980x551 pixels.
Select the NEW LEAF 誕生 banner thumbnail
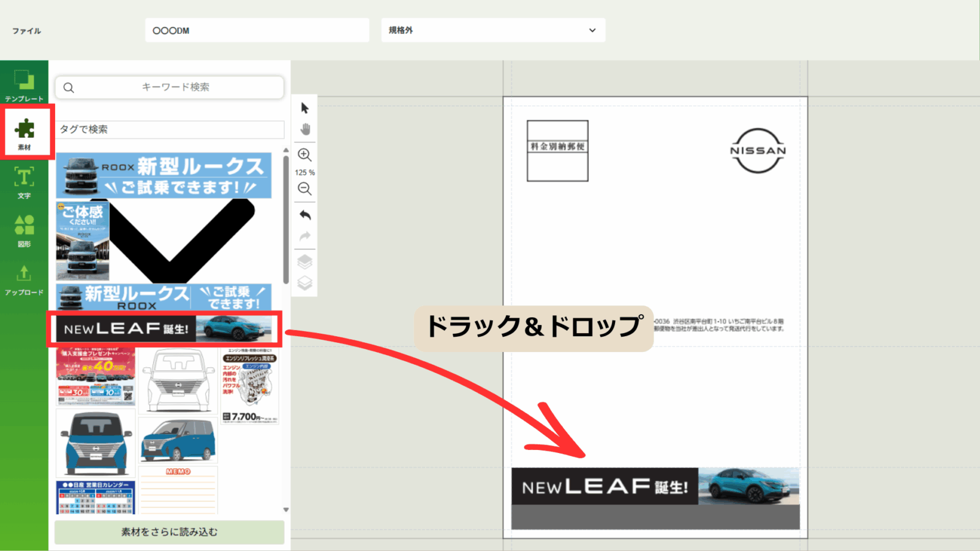164,329
